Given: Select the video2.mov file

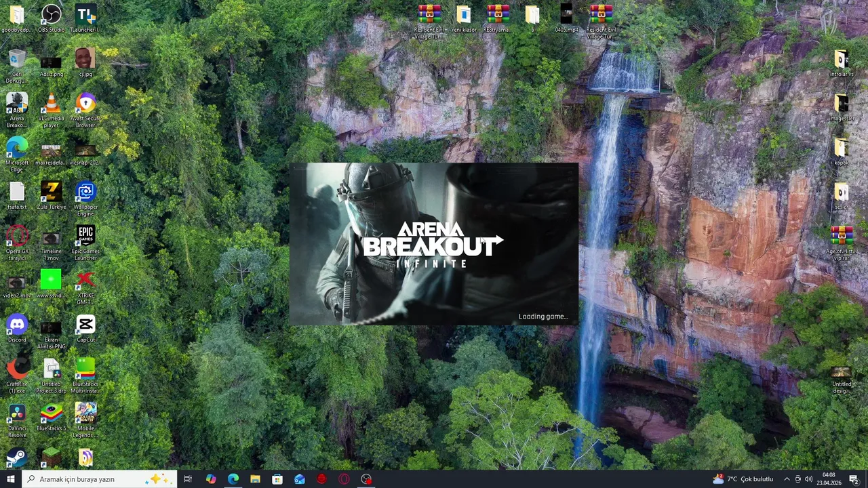Looking at the screenshot, I should click(x=17, y=287).
